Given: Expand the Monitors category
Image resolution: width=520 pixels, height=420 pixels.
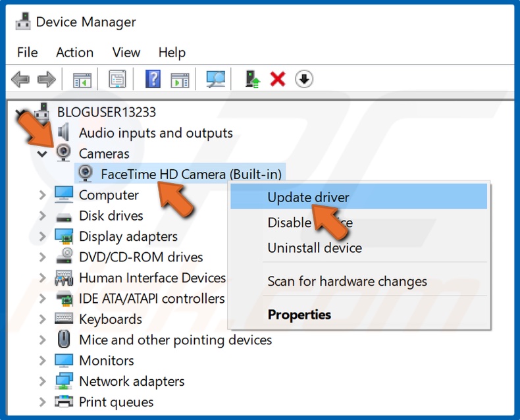Looking at the screenshot, I should (x=42, y=361).
